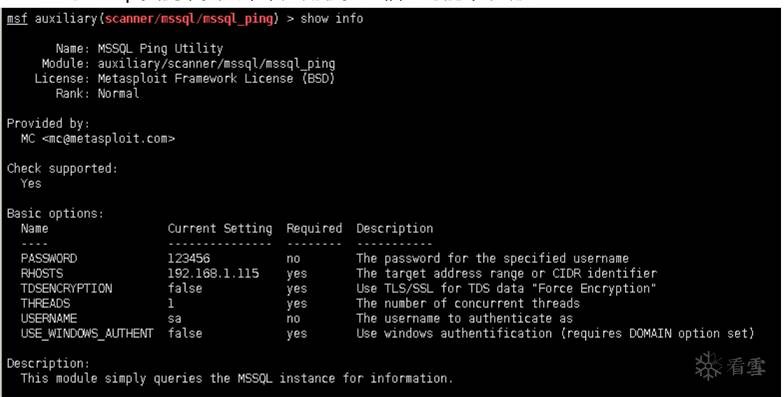The height and width of the screenshot is (397, 784).
Task: Click the 'show info' command text
Action: coord(332,19)
